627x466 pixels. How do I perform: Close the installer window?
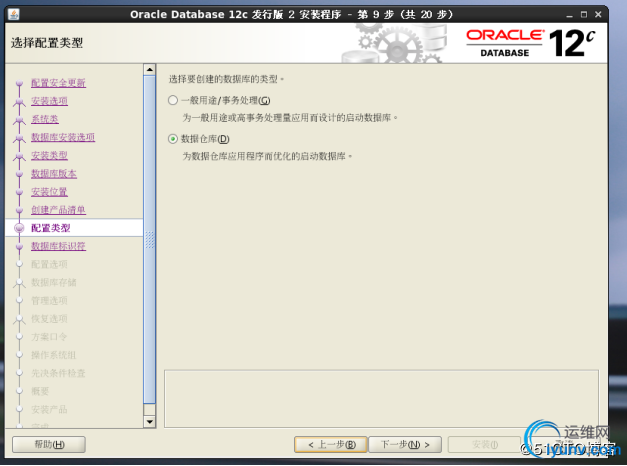click(x=598, y=15)
